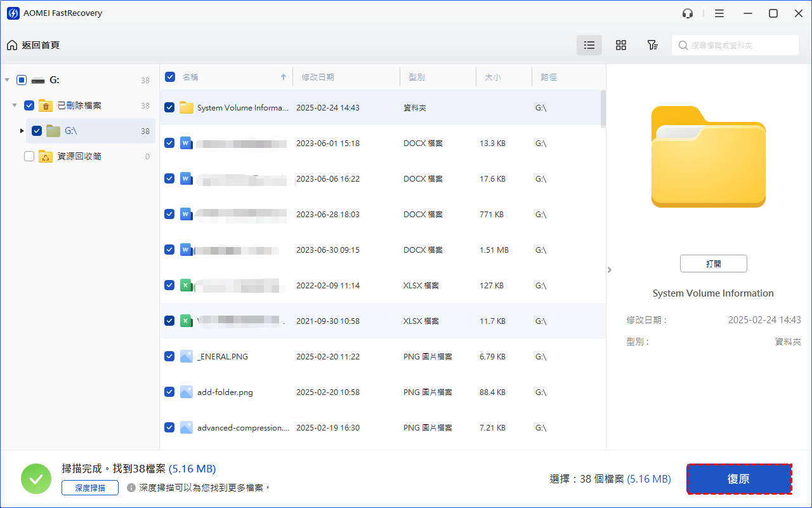Sort by 型別 column header
This screenshot has width=812, height=508.
pos(417,77)
